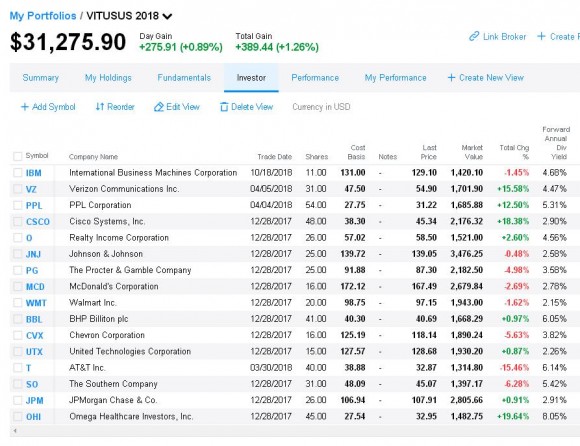Check the OHI row checkbox
This screenshot has height=446, width=580.
(x=17, y=416)
